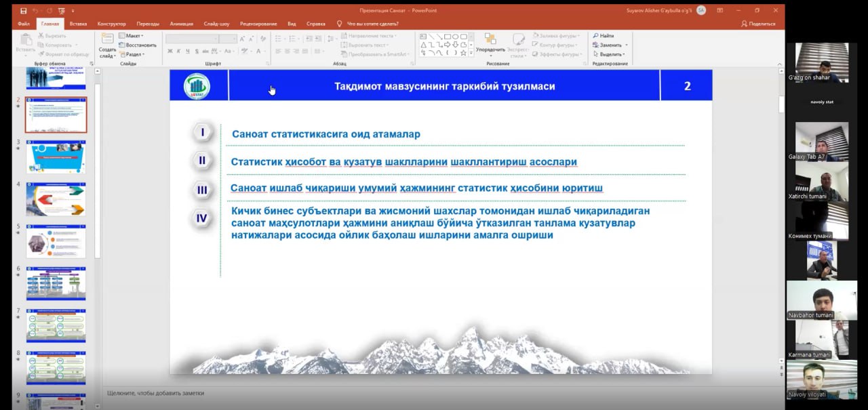The width and height of the screenshot is (868, 410).
Task: Click the Cut (Вырезать) command
Action: [x=53, y=35]
